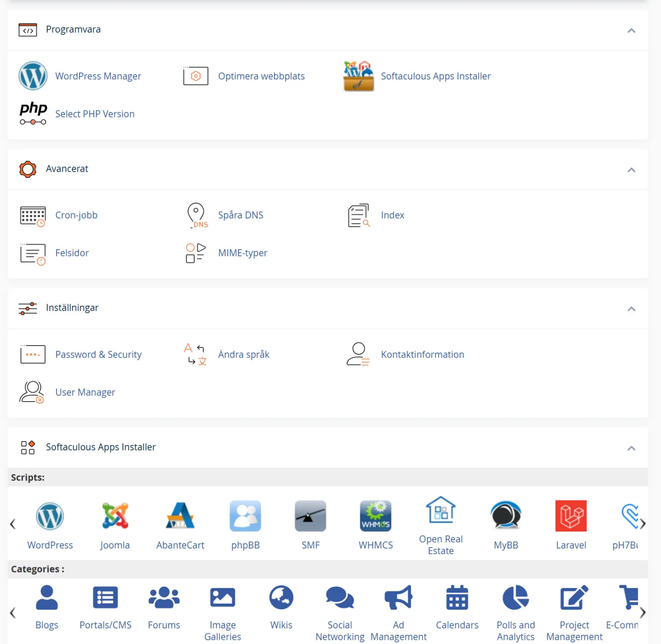
Task: Open the Calendars category icon
Action: pos(457,597)
